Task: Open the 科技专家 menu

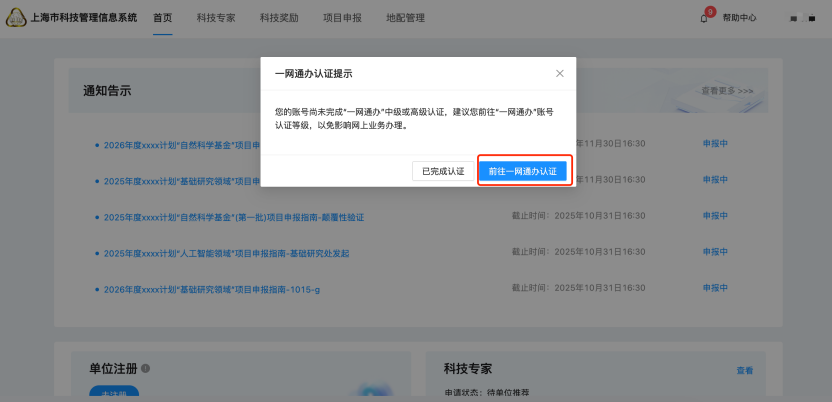Action: click(216, 18)
